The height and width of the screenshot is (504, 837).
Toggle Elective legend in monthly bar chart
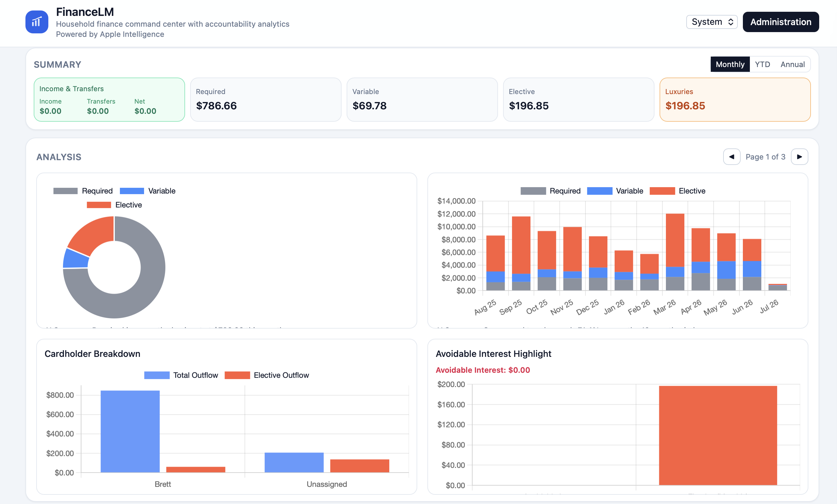(x=677, y=191)
